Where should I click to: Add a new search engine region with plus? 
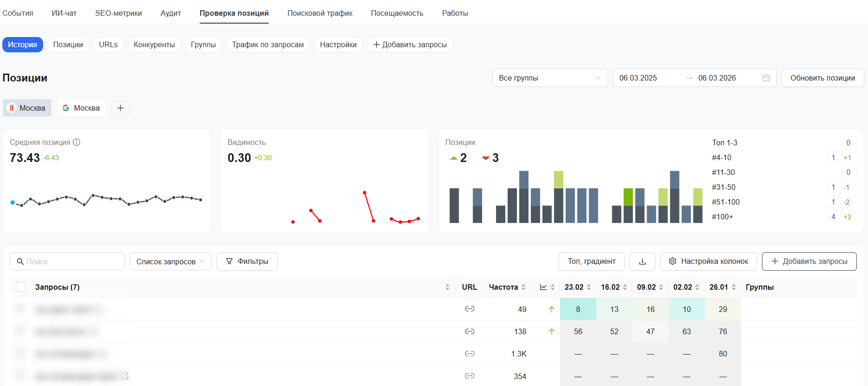[x=120, y=108]
